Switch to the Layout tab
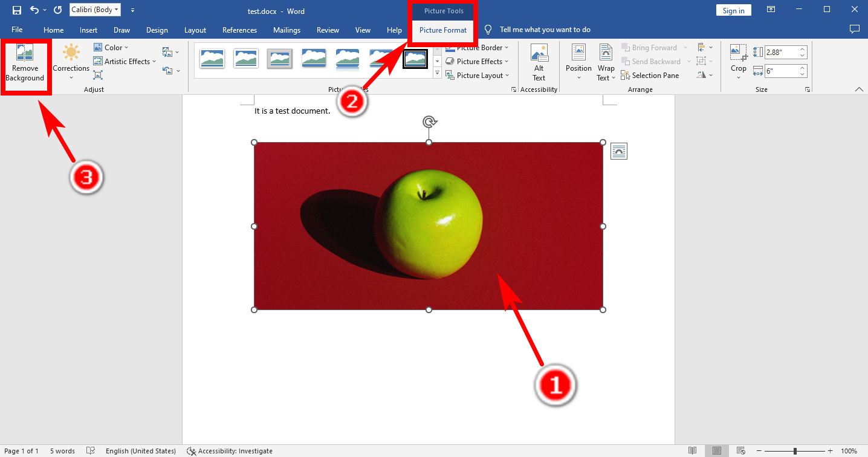868x457 pixels. [195, 30]
